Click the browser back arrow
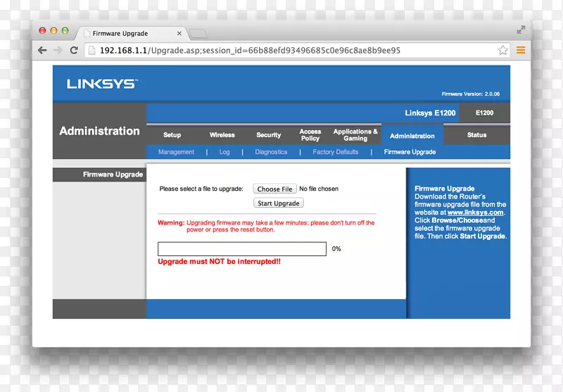Viewport: 563px width, 392px height. pos(42,50)
